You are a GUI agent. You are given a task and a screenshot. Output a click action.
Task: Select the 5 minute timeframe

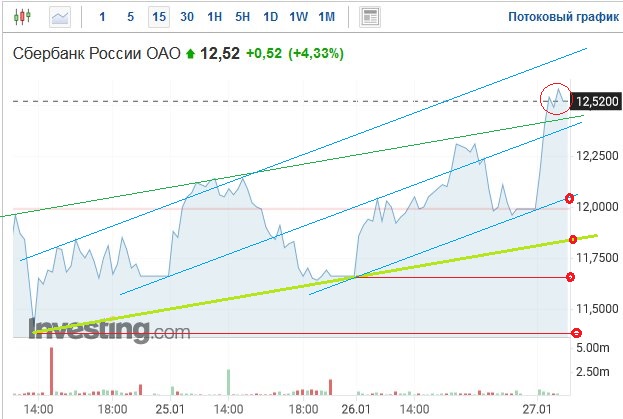click(x=130, y=17)
